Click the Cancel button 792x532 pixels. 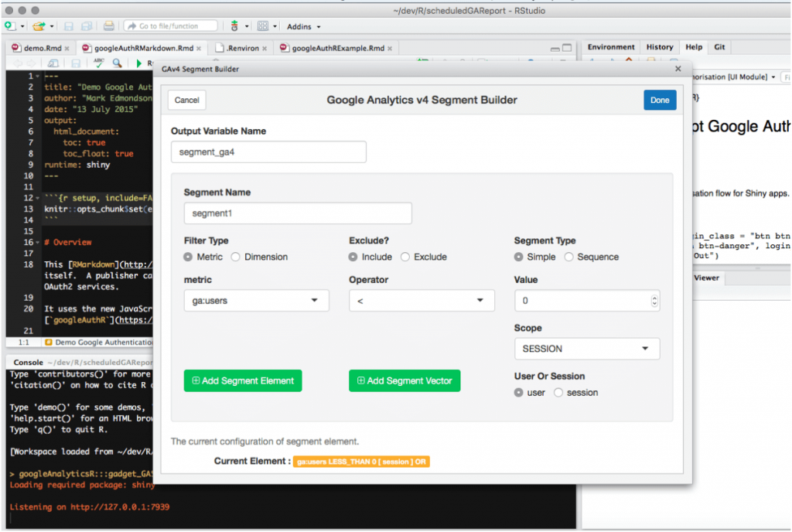coord(187,100)
